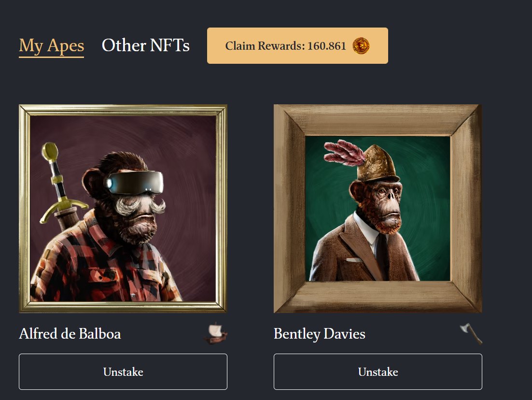Select the Bentley Davies name label
Image resolution: width=532 pixels, height=400 pixels.
(319, 334)
